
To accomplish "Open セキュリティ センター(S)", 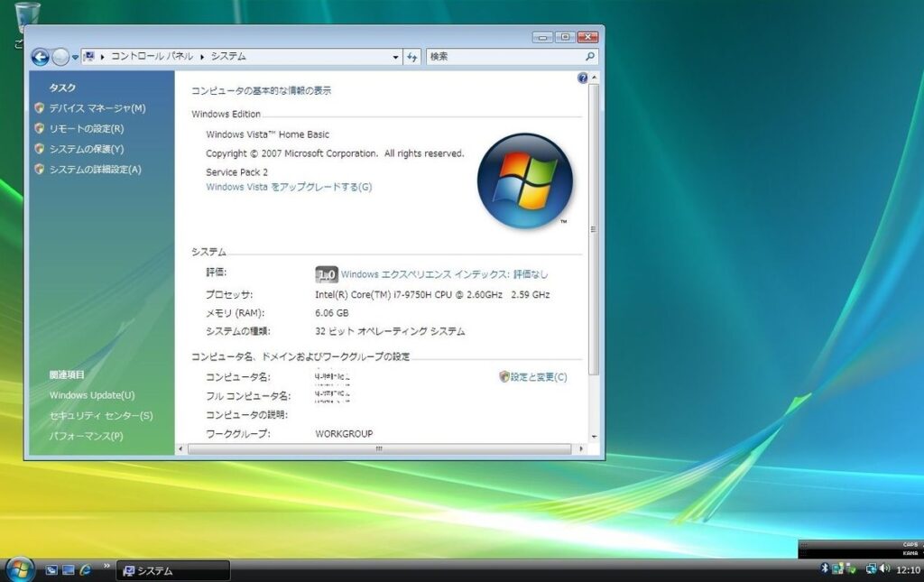I will (x=101, y=416).
